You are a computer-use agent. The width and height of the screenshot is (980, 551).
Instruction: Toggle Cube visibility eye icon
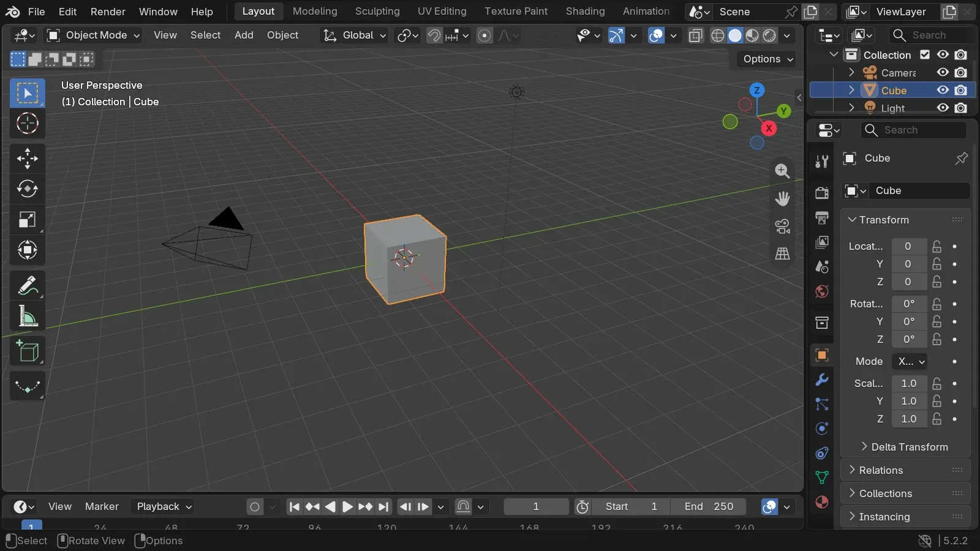pos(943,90)
